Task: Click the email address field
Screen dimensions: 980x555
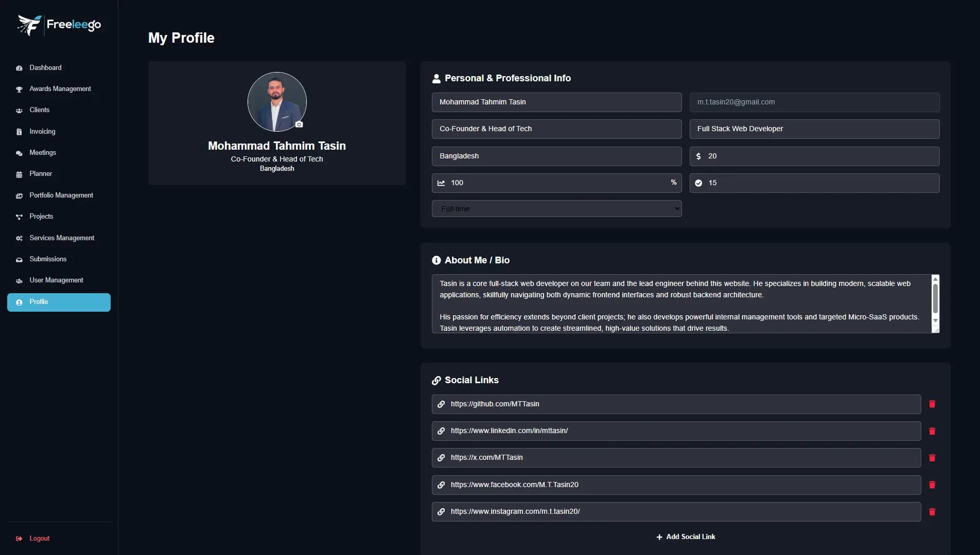Action: click(x=814, y=102)
